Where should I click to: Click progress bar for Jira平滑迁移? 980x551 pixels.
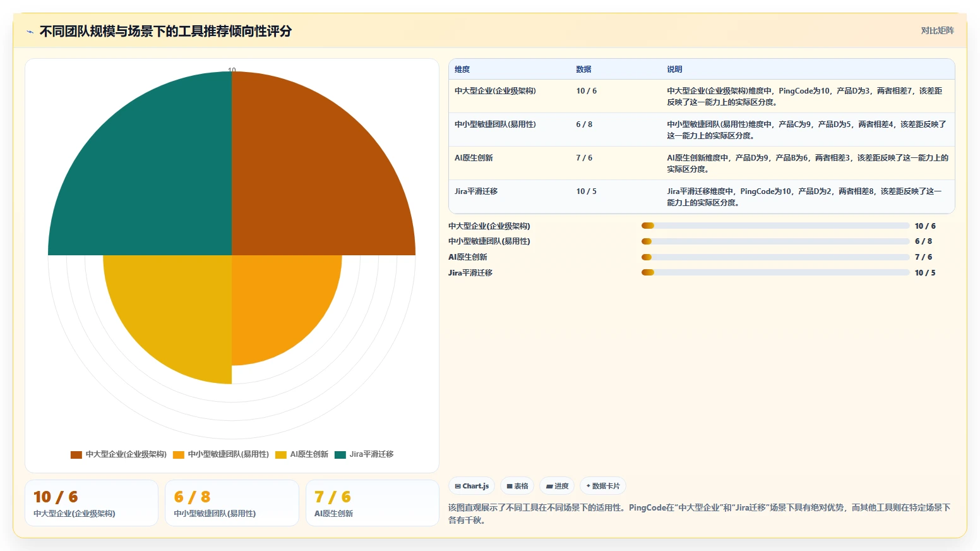coord(775,273)
